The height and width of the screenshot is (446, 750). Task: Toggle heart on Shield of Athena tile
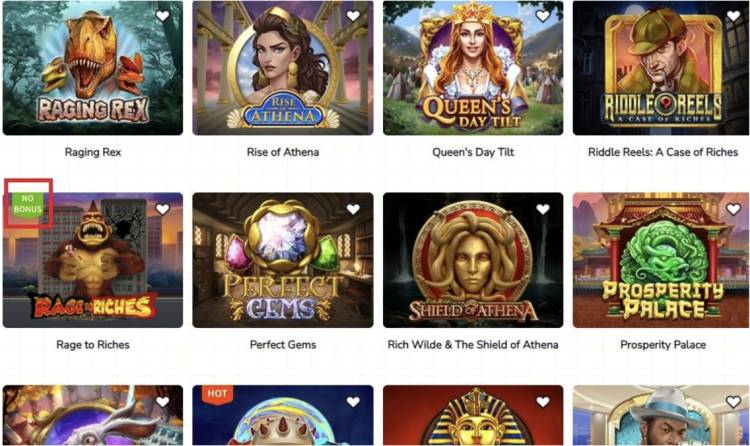pyautogui.click(x=542, y=209)
